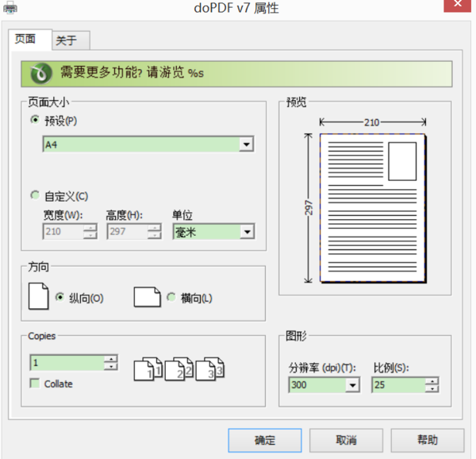Screen dimensions: 476x459
Task: Click the 确定 button
Action: point(265,440)
